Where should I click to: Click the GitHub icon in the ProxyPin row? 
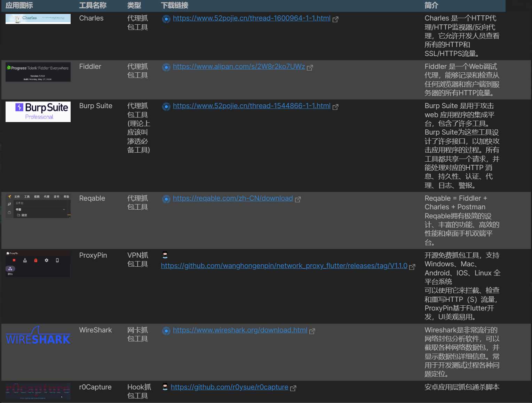pos(165,255)
